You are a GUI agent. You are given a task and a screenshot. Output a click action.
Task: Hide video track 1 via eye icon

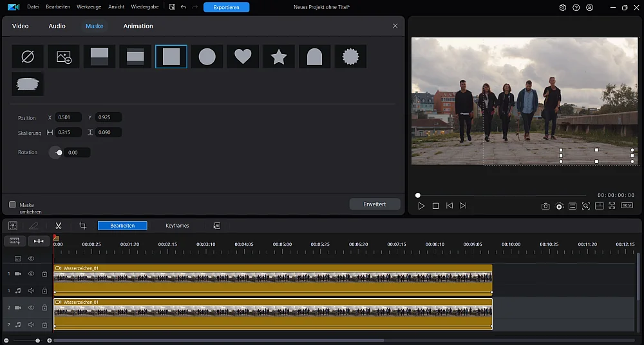(31, 273)
